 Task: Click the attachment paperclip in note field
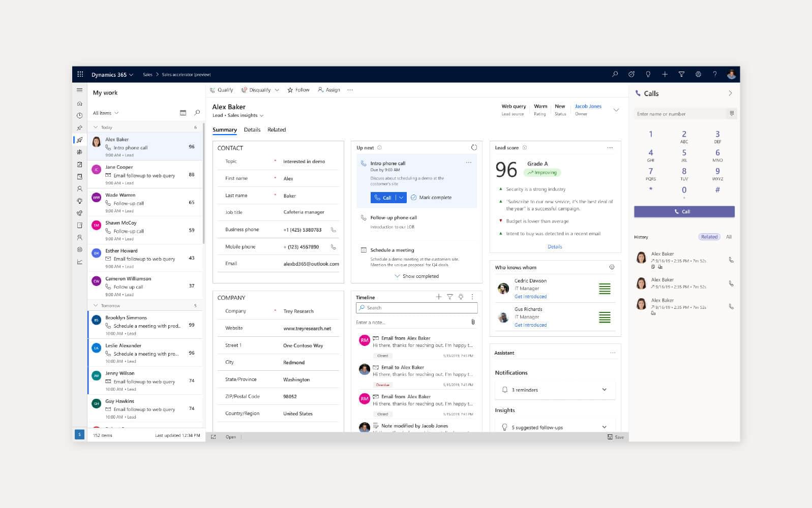(x=473, y=322)
